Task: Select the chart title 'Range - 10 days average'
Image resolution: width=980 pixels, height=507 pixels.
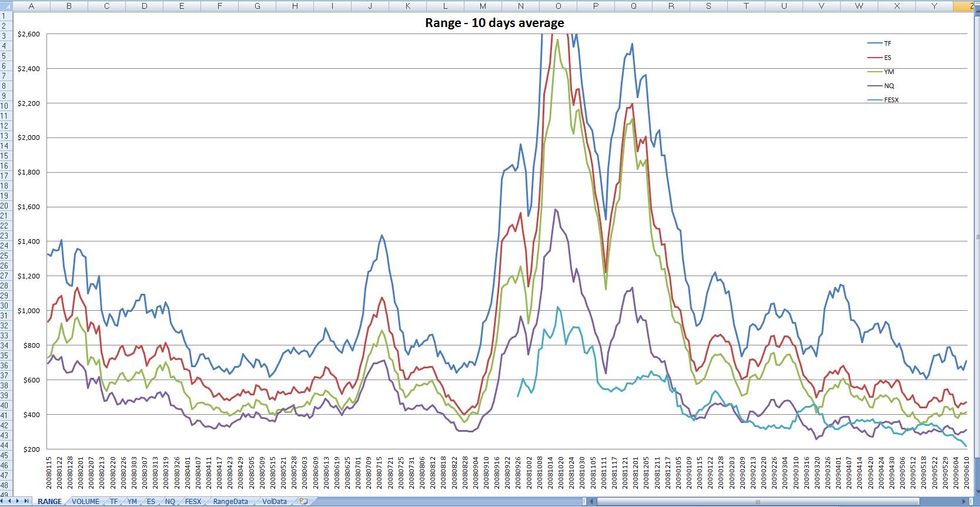Action: (x=494, y=23)
